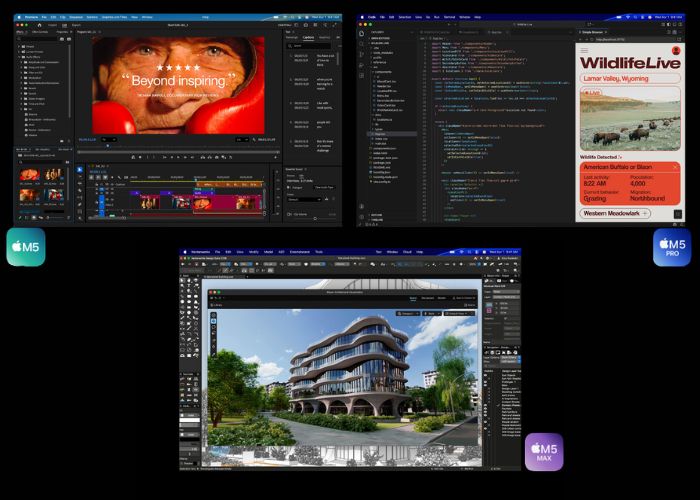The width and height of the screenshot is (700, 500).
Task: Open Premiere program monitor button editor plus
Action: click(276, 157)
